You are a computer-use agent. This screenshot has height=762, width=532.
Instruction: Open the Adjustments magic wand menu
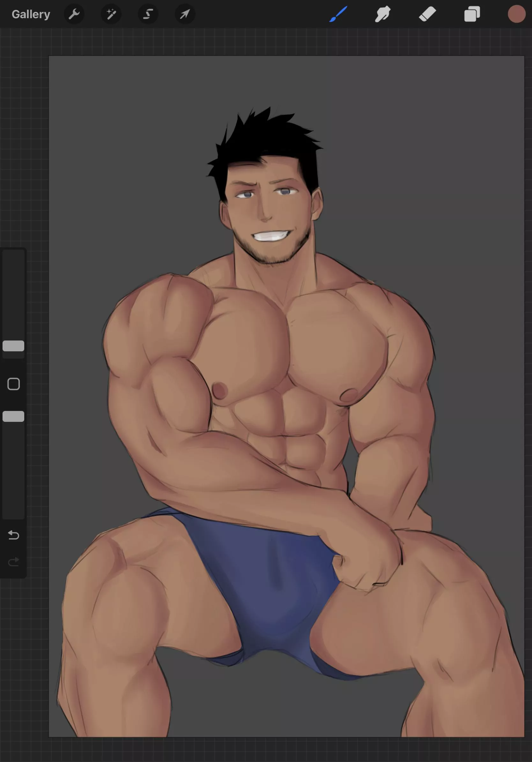coord(111,14)
